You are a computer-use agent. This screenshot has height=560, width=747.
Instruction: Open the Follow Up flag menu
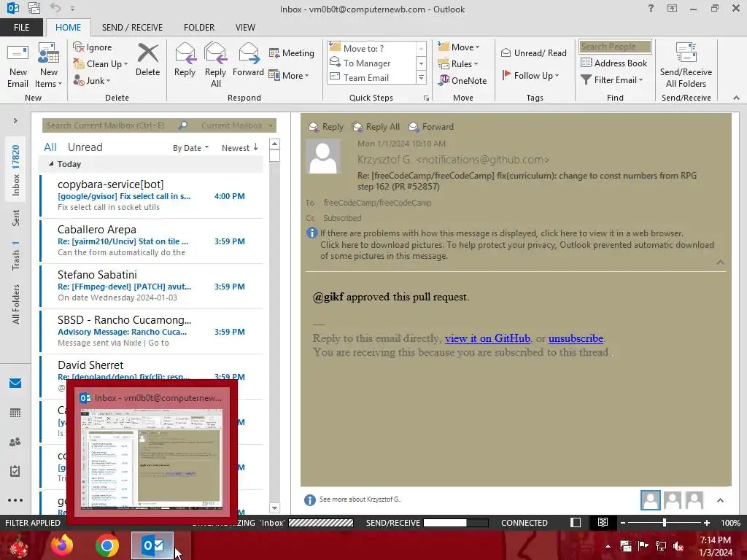click(x=531, y=75)
